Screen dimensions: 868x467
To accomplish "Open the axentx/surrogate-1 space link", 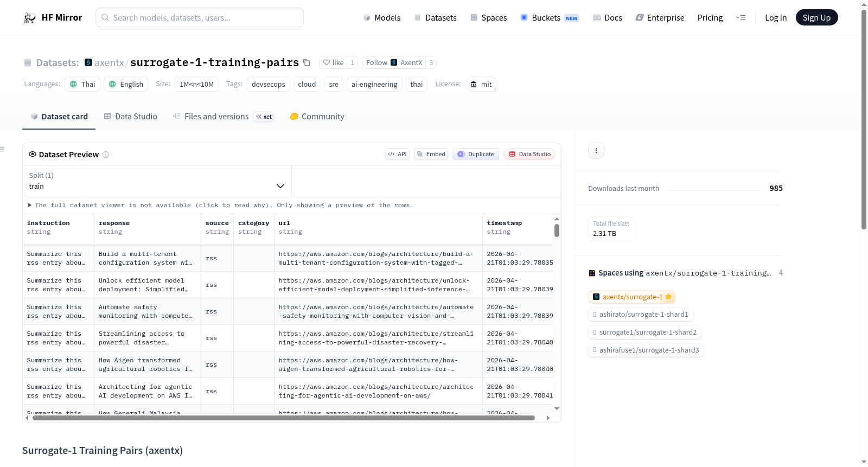I will pos(632,297).
